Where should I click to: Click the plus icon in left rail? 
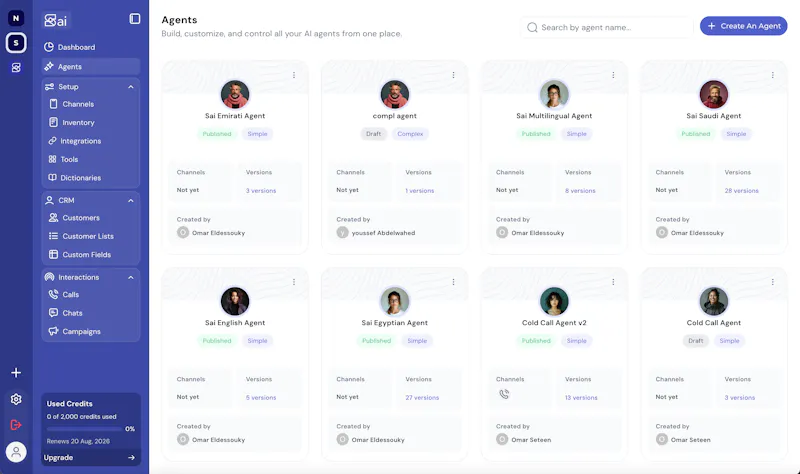point(16,372)
